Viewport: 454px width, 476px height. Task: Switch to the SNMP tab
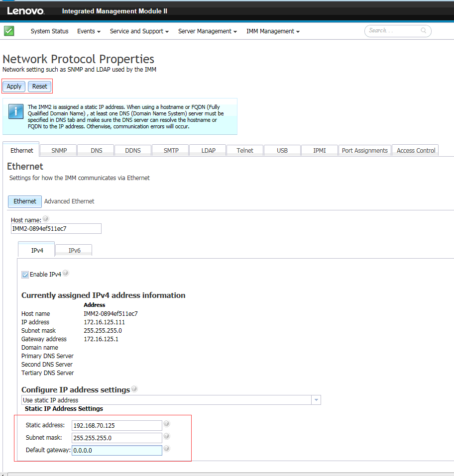58,150
